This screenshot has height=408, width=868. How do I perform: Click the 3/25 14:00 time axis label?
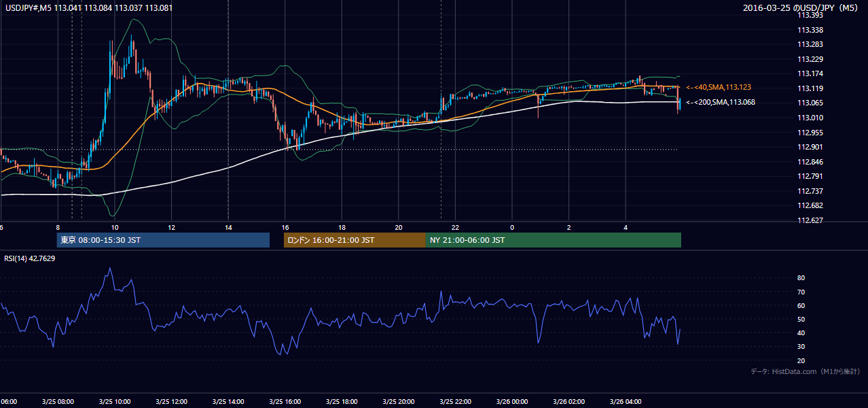pos(228,402)
